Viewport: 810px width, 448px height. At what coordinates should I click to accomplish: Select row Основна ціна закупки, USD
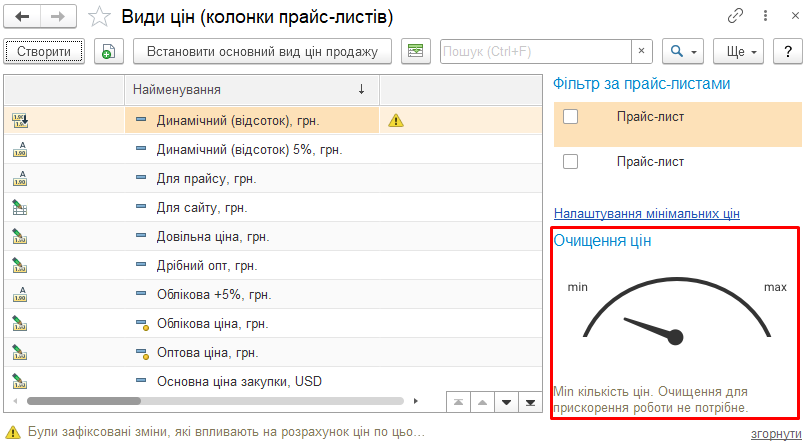(x=273, y=381)
